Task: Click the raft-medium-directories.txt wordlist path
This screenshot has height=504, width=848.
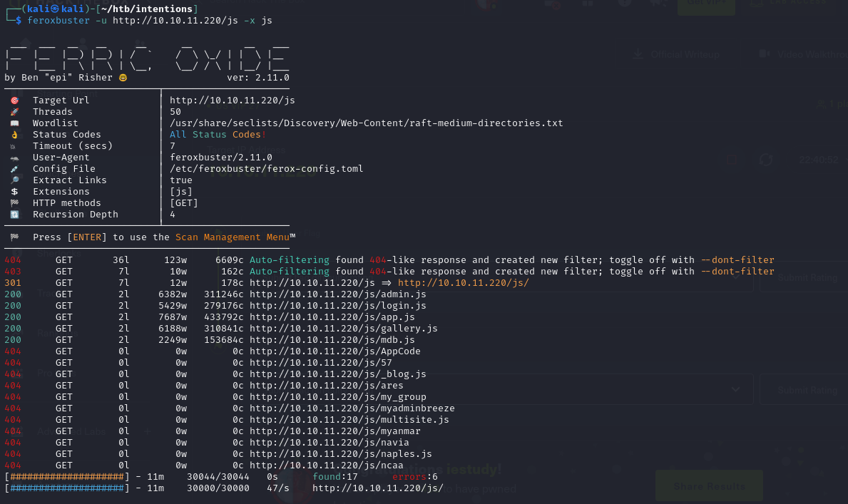Action: point(366,123)
